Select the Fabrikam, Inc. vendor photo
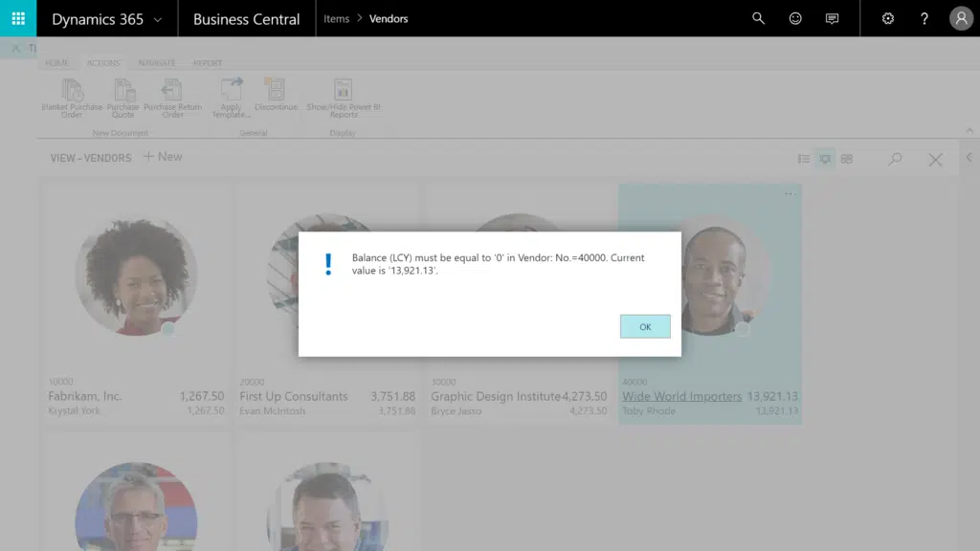The image size is (980, 551). click(x=136, y=275)
